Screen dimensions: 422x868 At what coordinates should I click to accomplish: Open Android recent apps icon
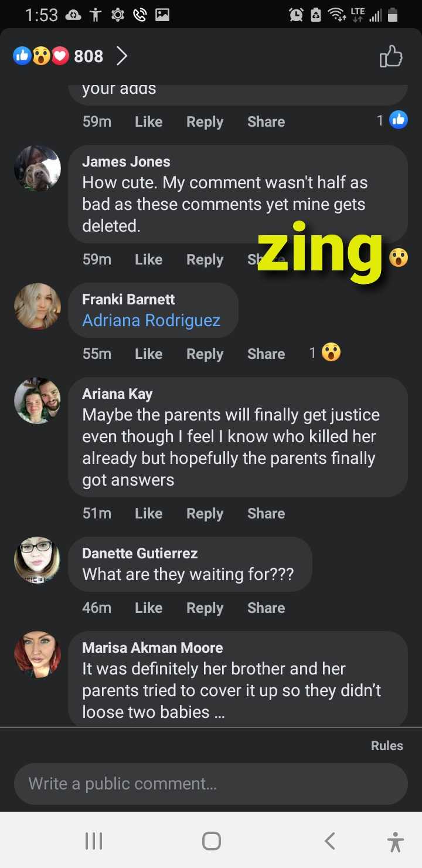pos(94,841)
